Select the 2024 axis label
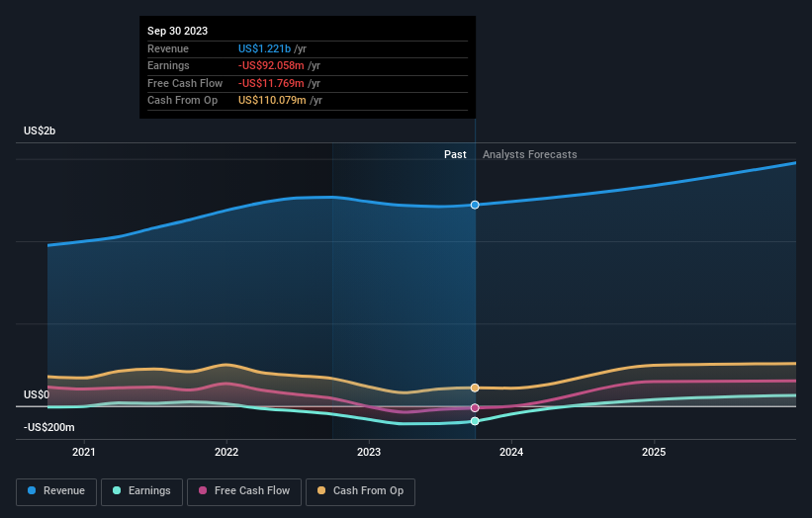Image resolution: width=812 pixels, height=518 pixels. point(511,452)
